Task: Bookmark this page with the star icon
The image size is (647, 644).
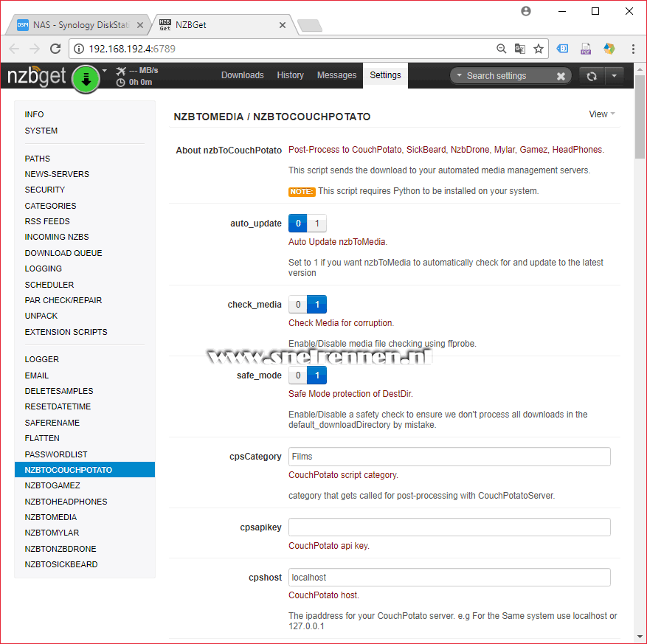Action: click(x=538, y=49)
